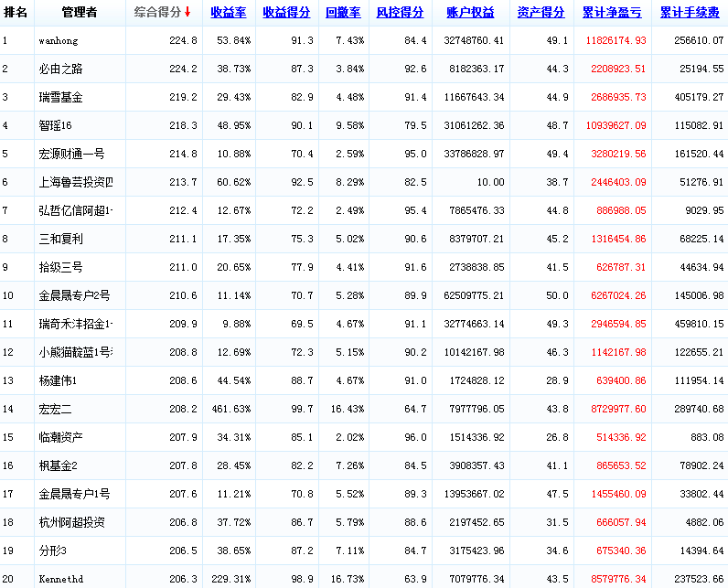The height and width of the screenshot is (588, 728).
Task: Click fee value 883.08
Action: point(707,437)
